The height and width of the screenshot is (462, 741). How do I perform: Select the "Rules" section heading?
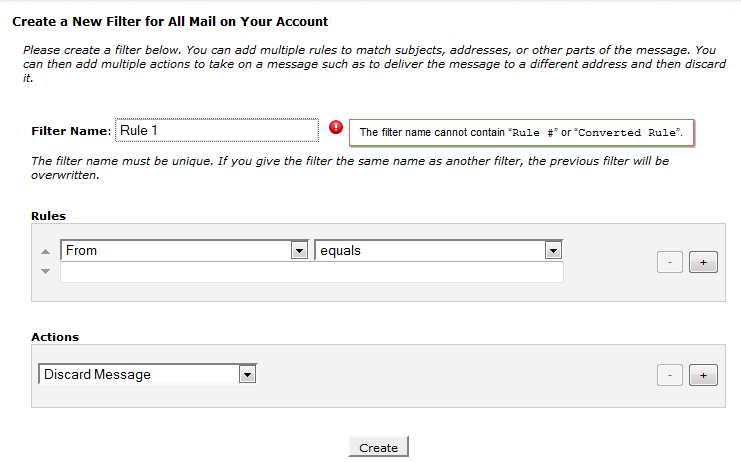tap(49, 215)
